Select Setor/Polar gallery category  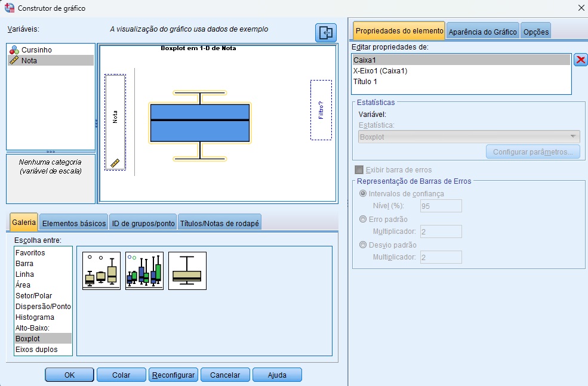coord(43,296)
